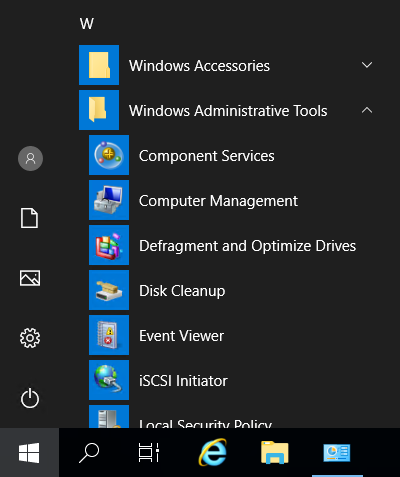The height and width of the screenshot is (477, 400).
Task: Open File Explorer from taskbar
Action: (275, 452)
